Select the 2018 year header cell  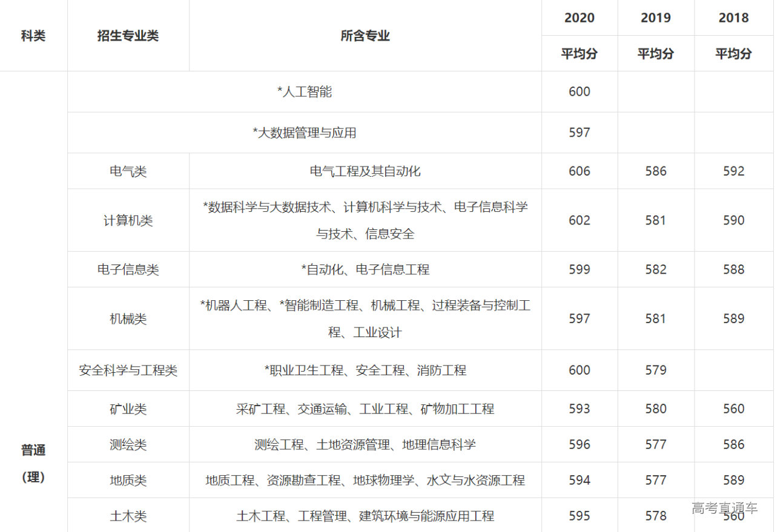734,18
